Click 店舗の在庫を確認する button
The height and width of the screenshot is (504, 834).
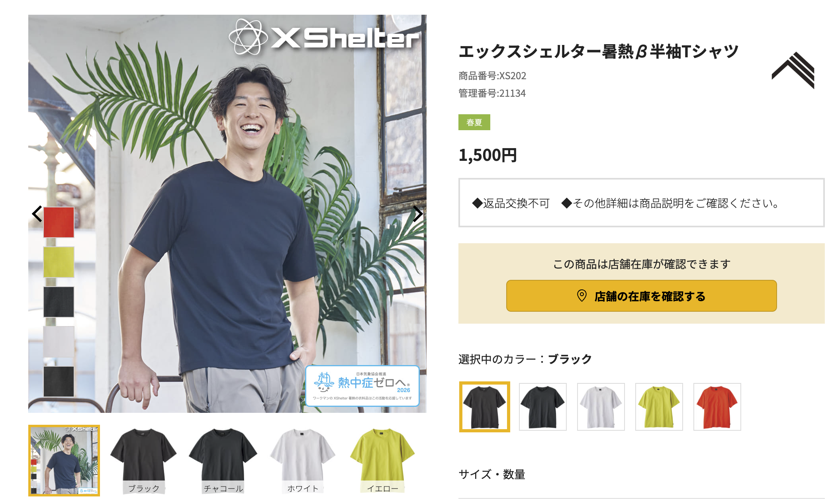tap(641, 296)
